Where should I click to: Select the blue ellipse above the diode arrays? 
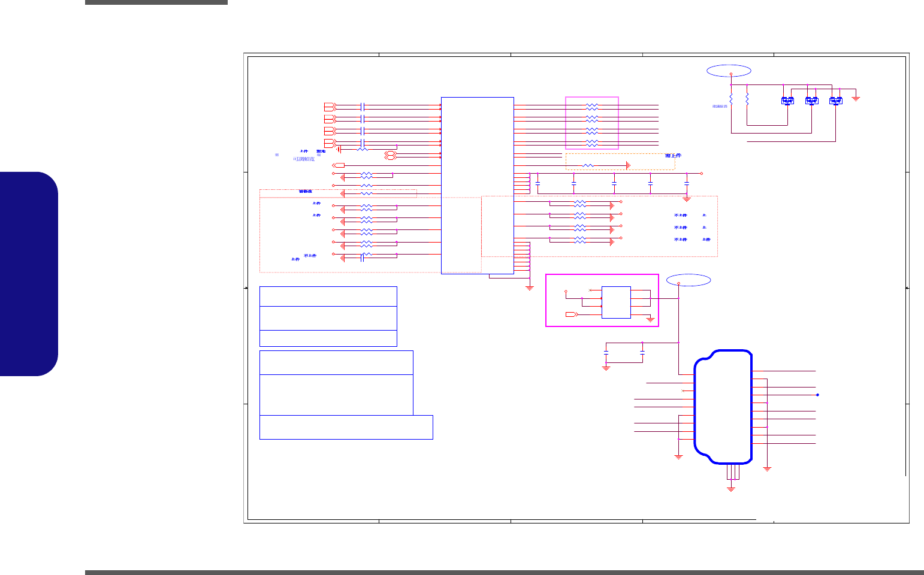click(x=729, y=71)
